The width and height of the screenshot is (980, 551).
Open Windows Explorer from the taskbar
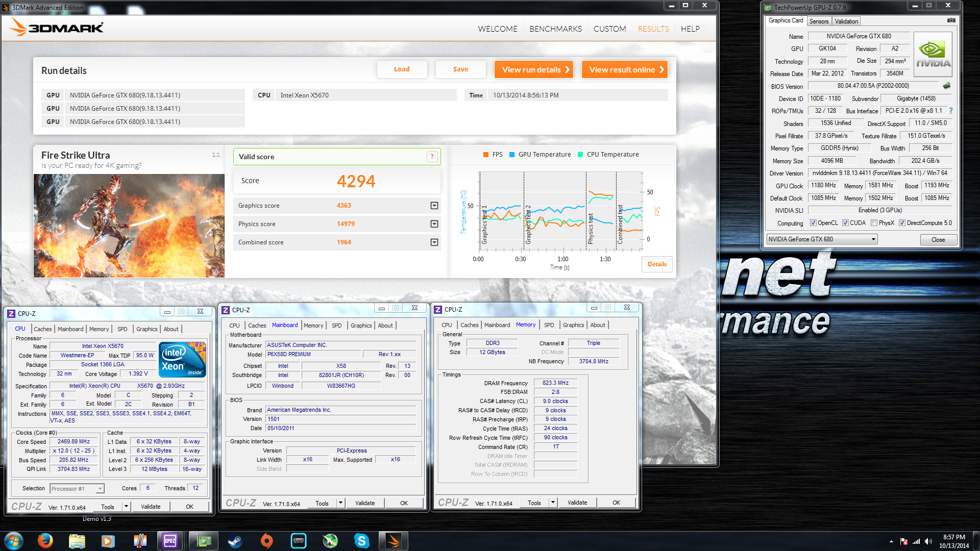pos(77,541)
